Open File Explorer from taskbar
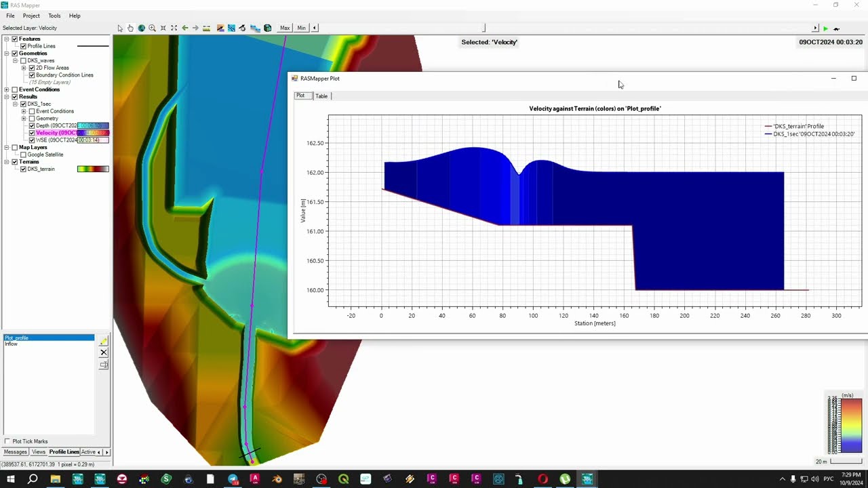 point(56,479)
